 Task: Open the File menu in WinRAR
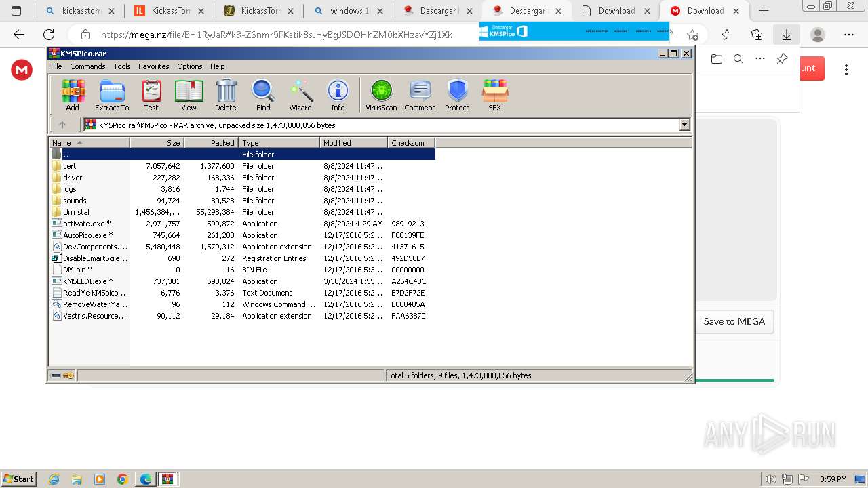56,66
